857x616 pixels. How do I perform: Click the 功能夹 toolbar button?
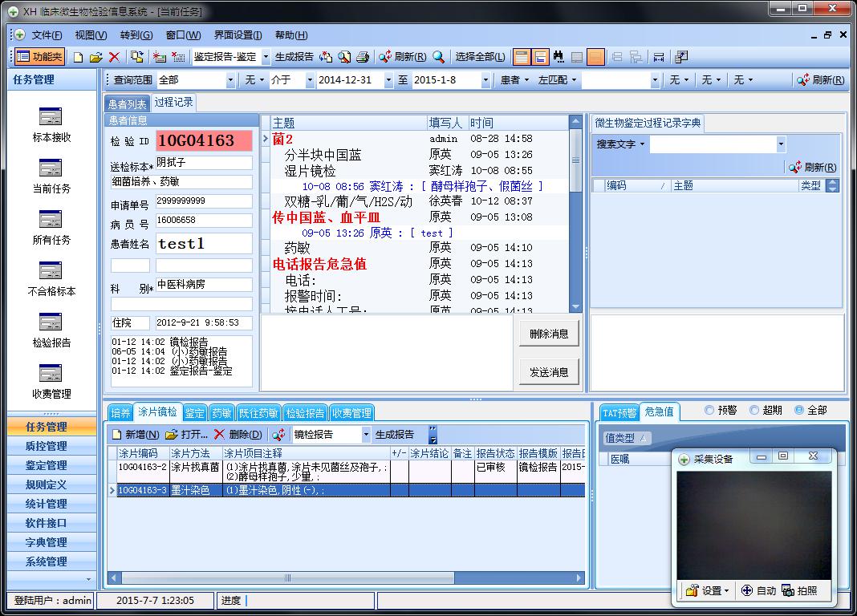39,56
